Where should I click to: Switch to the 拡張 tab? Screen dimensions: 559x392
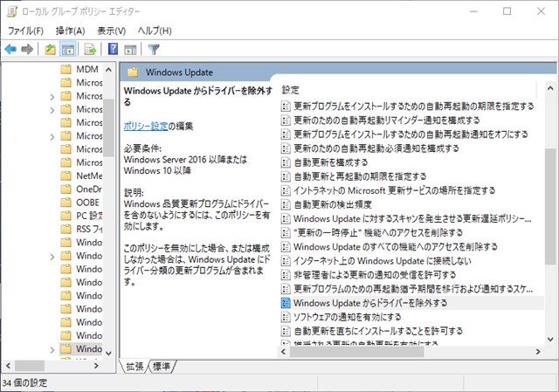[x=135, y=367]
